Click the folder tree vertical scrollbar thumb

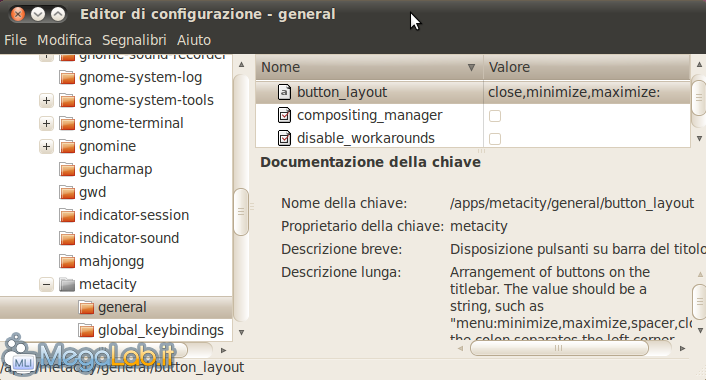click(241, 212)
